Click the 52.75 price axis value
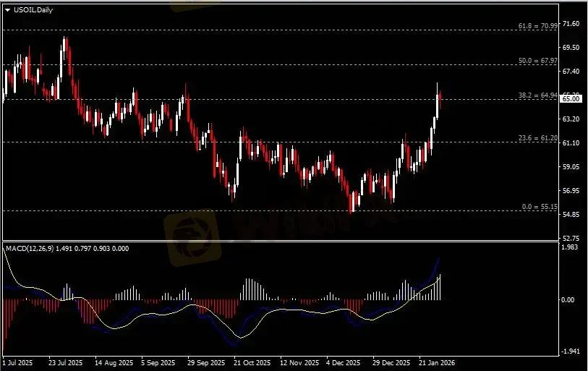The image size is (588, 371). point(571,238)
